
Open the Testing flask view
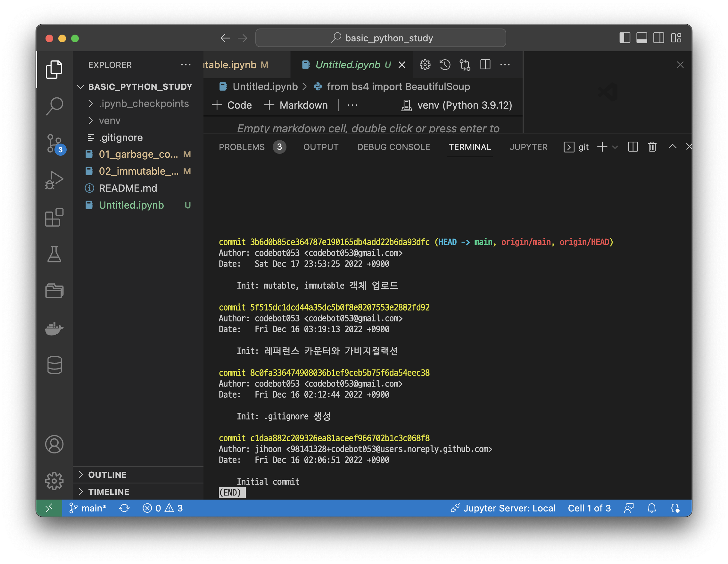tap(54, 254)
